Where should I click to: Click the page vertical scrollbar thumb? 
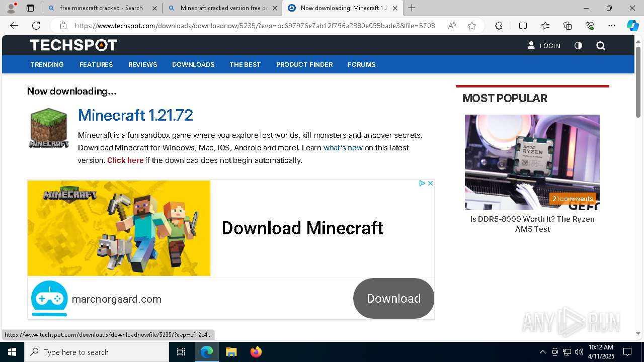(x=638, y=82)
